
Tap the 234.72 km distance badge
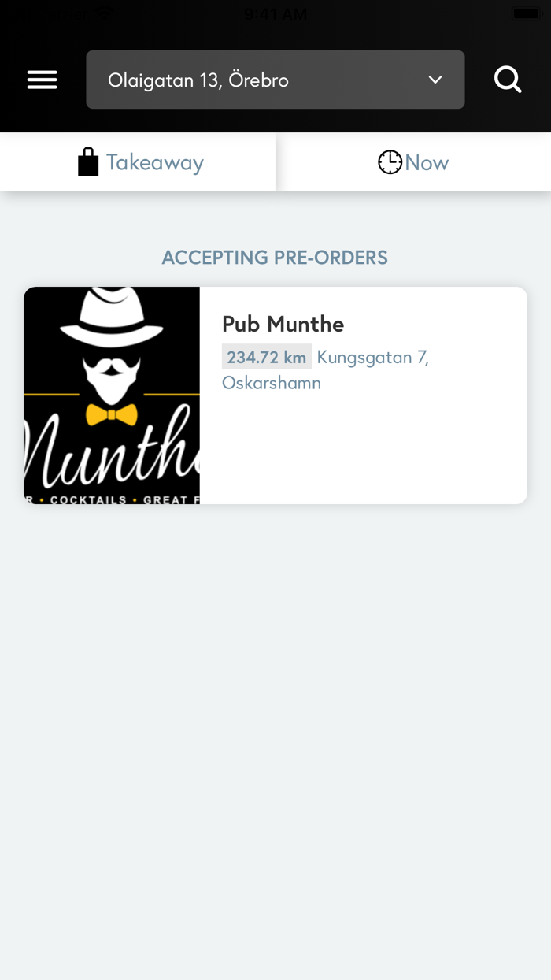tap(267, 356)
